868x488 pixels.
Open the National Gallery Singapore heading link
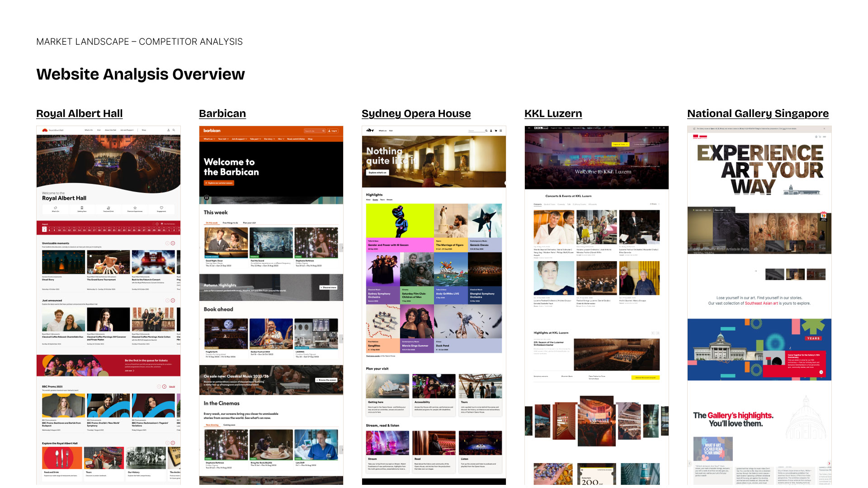tap(758, 113)
